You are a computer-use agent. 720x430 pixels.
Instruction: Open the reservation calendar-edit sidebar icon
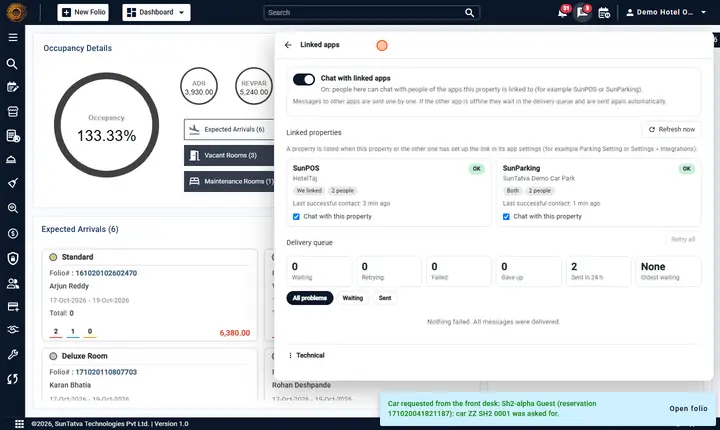click(12, 87)
